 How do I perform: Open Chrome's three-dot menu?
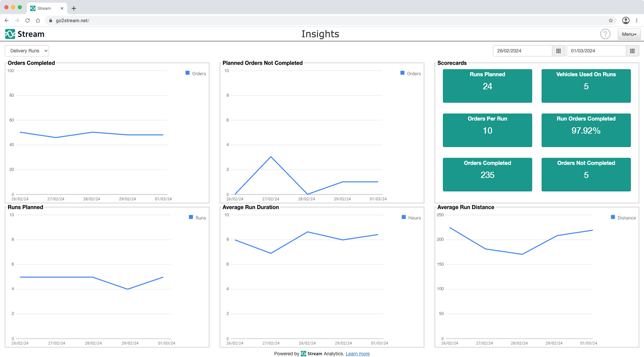click(x=637, y=20)
